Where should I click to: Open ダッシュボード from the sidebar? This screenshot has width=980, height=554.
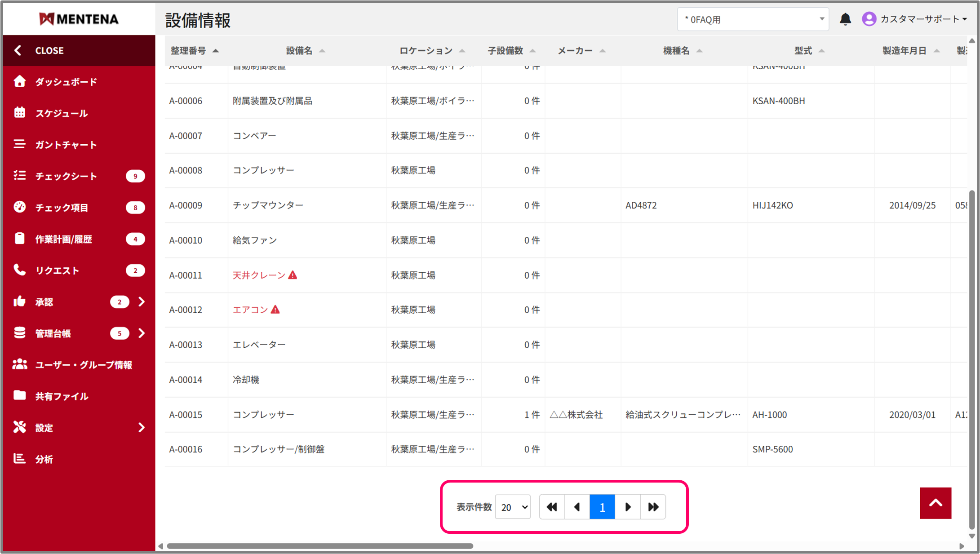[x=66, y=82]
